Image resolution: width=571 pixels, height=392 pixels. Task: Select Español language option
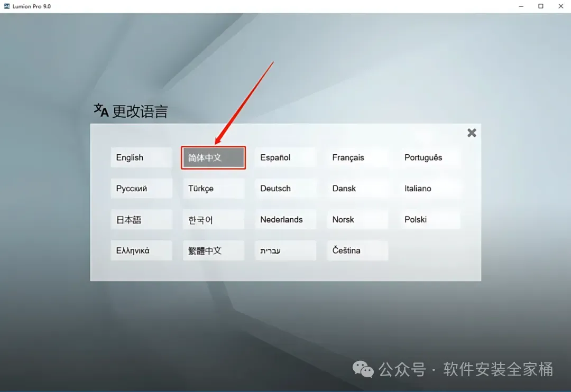coord(285,157)
